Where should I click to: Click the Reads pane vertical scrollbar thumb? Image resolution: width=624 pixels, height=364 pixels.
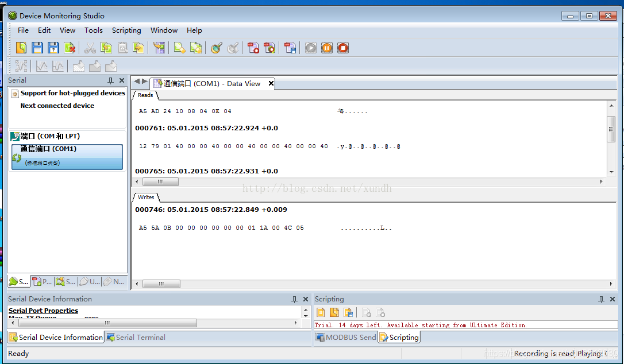click(611, 129)
